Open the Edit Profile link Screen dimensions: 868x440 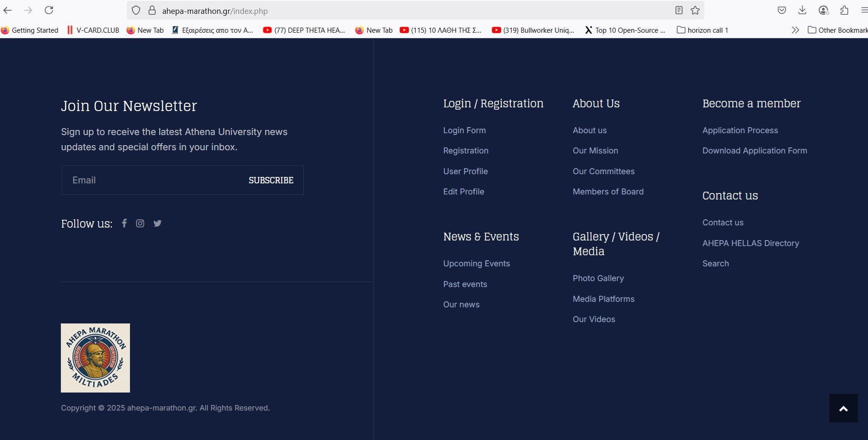(x=463, y=192)
